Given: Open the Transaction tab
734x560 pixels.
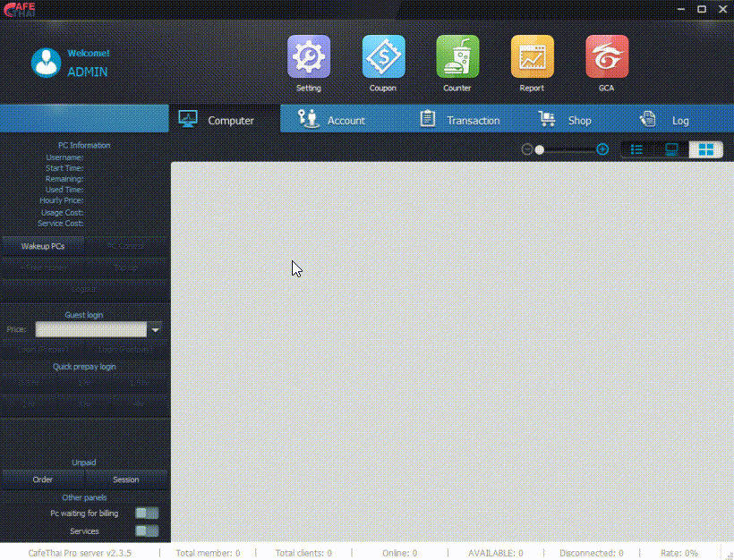Looking at the screenshot, I should [x=460, y=120].
